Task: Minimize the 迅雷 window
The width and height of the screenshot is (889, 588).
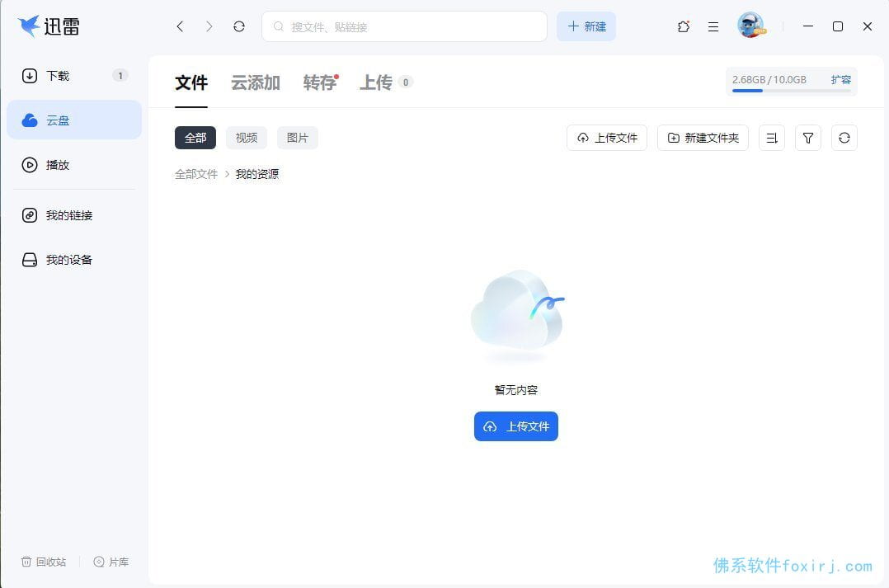Action: coord(808,26)
